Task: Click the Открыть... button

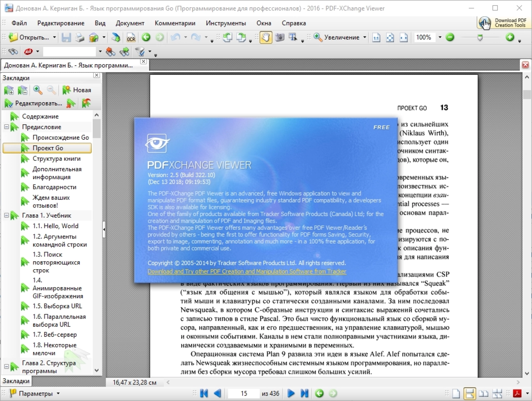Action: tap(29, 37)
